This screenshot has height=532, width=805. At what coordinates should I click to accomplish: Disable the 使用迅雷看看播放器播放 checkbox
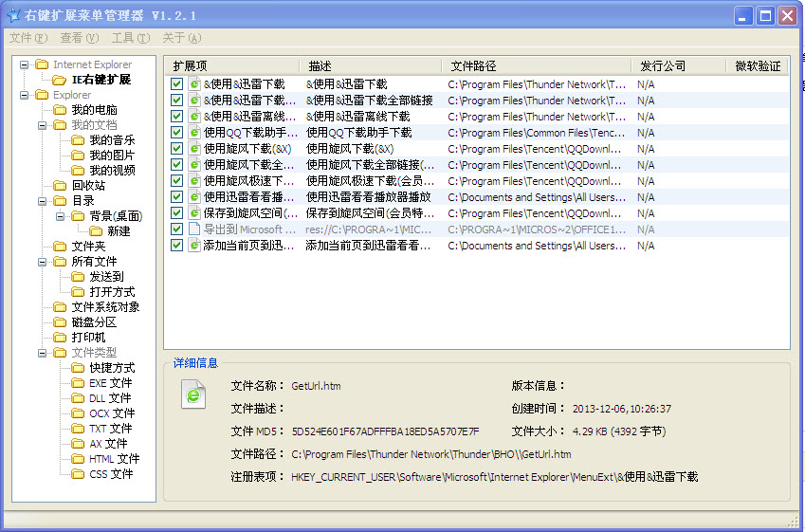tap(176, 196)
